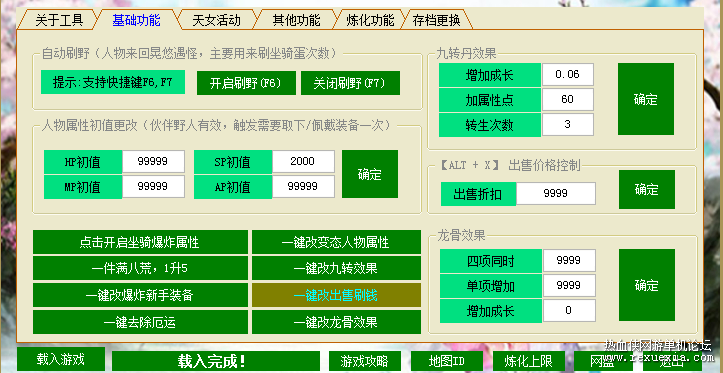Image resolution: width=723 pixels, height=373 pixels.
Task: Click the 关闭刷野(F7) button
Action: tap(350, 83)
